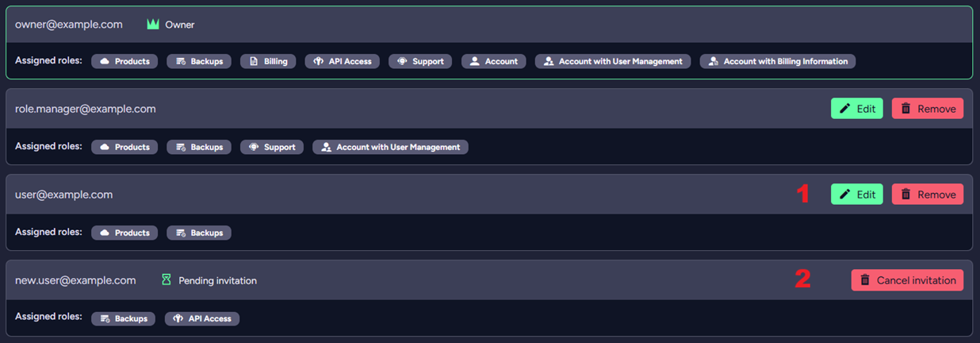Click new.user's Backups role icon

coord(105,318)
